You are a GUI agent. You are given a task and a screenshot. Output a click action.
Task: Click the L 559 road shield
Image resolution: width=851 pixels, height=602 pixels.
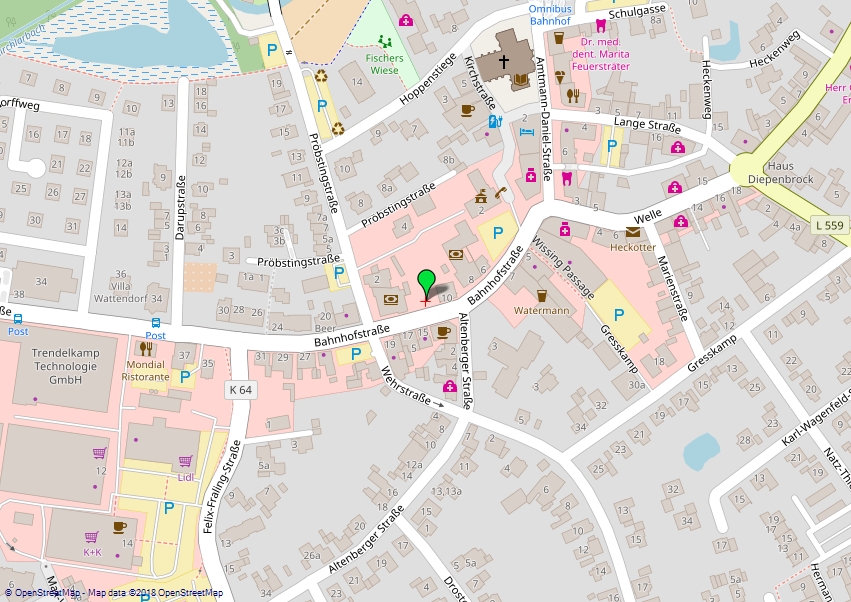[830, 225]
